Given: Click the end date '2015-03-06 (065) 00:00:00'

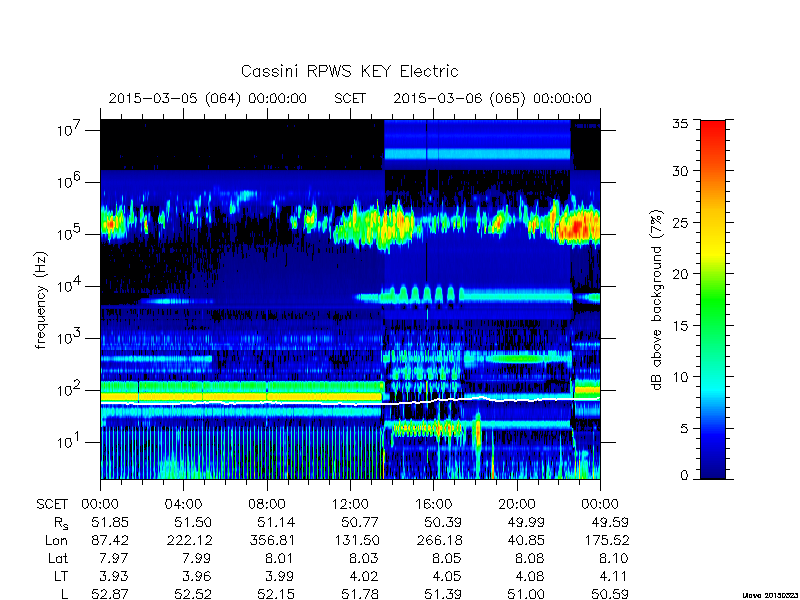Looking at the screenshot, I should [492, 98].
